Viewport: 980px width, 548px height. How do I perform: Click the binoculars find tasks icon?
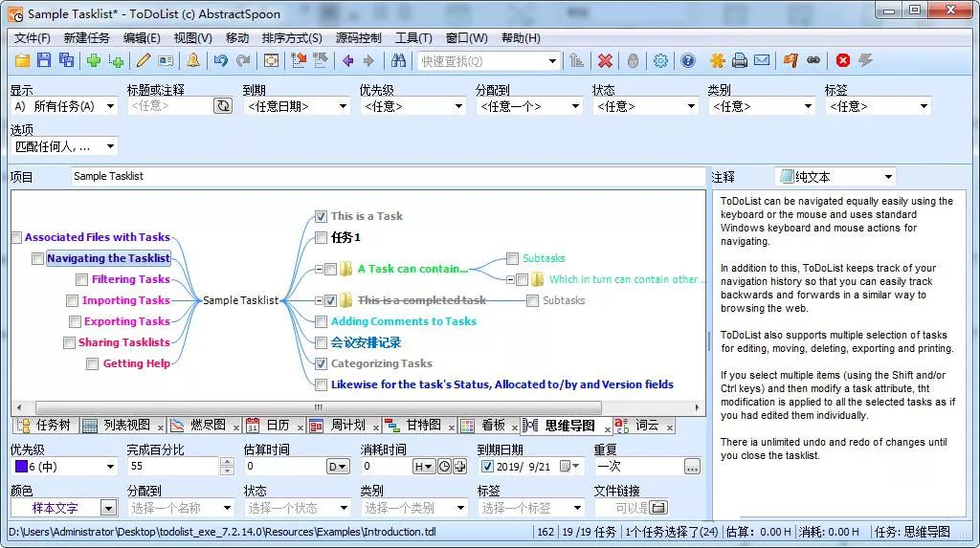pos(398,60)
